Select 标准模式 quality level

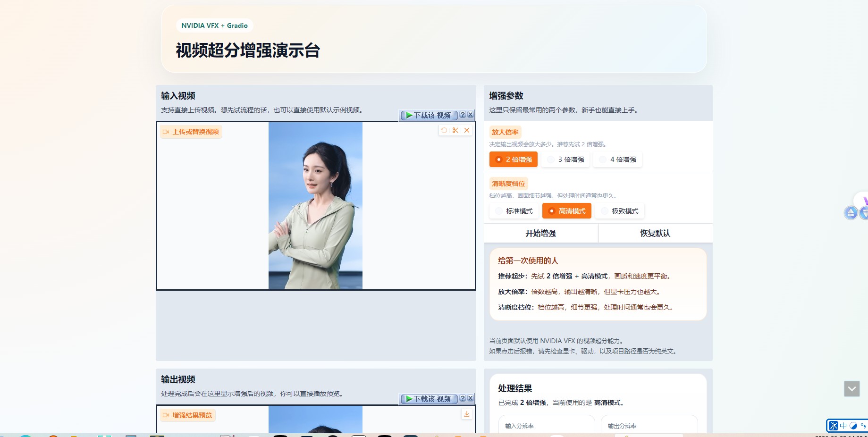(514, 211)
